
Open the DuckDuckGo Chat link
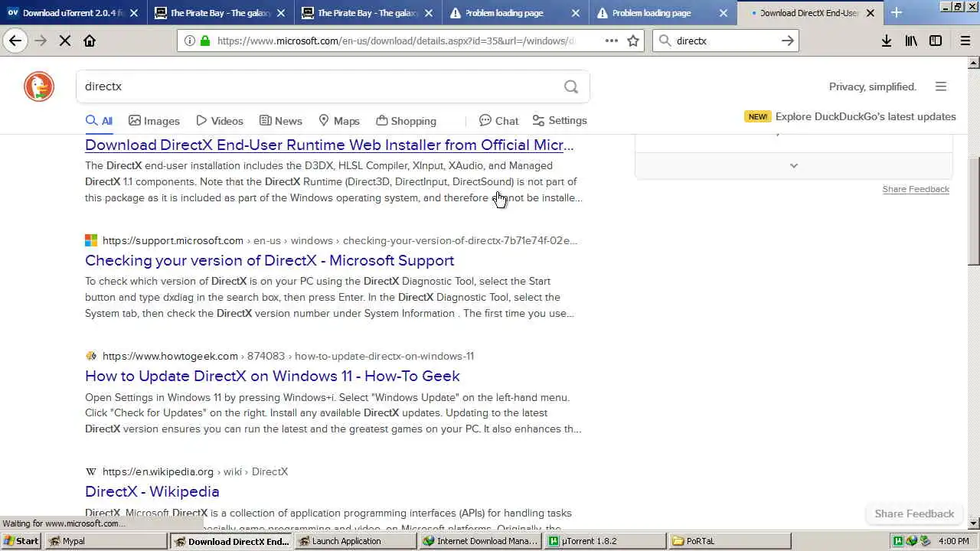coord(498,121)
